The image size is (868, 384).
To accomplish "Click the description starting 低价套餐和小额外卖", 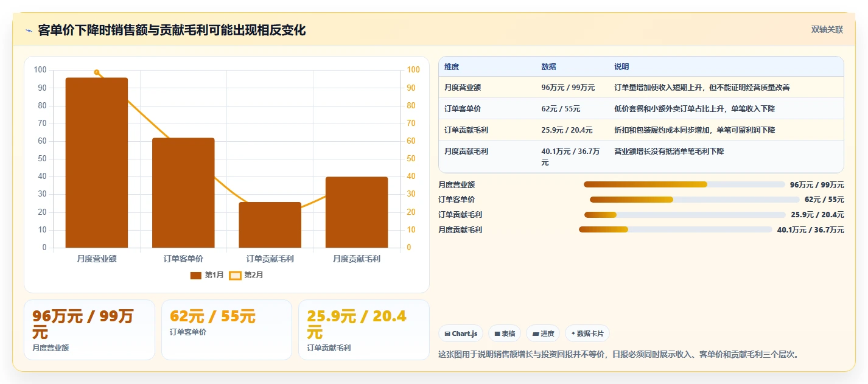I will pyautogui.click(x=695, y=109).
